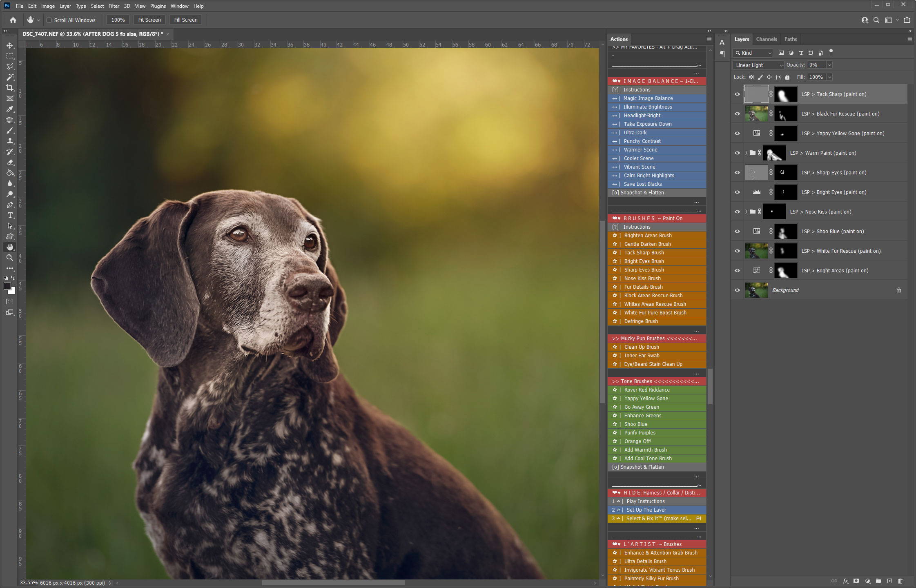The image size is (916, 588).
Task: Toggle Lock transparent pixels button
Action: click(x=751, y=77)
